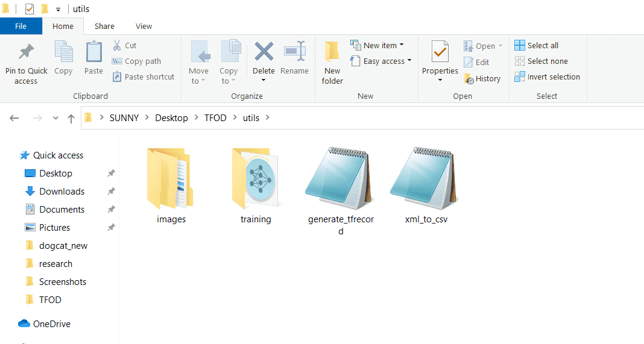Open the Customize Quick Access Toolbar dropdown

click(x=58, y=10)
